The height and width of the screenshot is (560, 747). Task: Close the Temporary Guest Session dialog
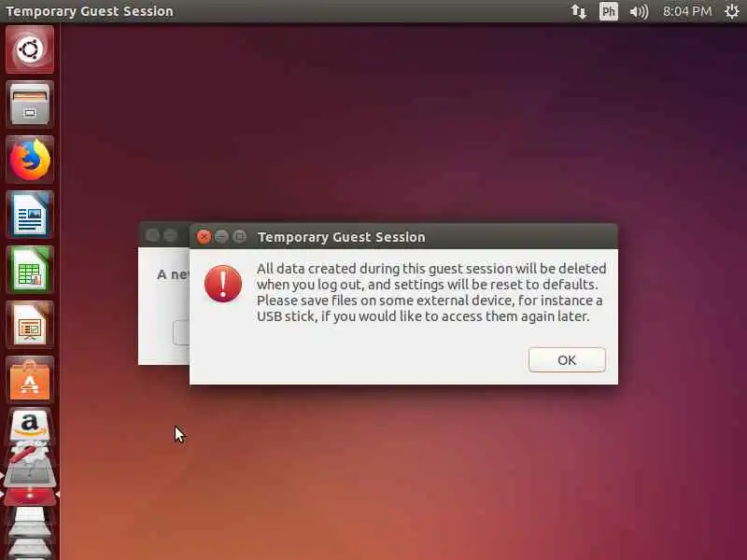tap(204, 237)
